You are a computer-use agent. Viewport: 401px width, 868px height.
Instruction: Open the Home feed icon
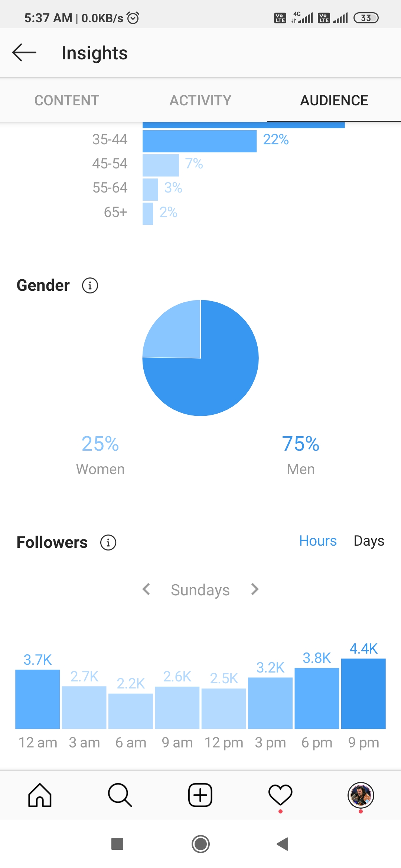click(x=40, y=795)
